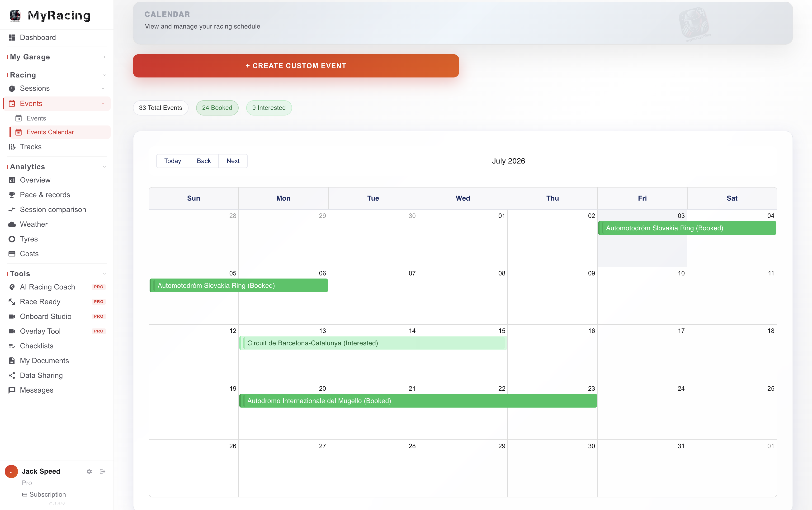This screenshot has width=812, height=510.
Task: Click the 33 Total Events chip
Action: [160, 108]
